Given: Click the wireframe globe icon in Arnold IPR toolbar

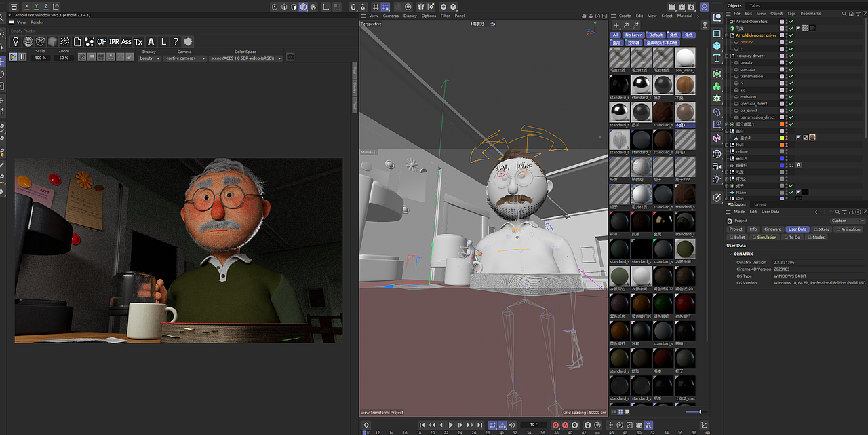Looking at the screenshot, I should pyautogui.click(x=28, y=42).
